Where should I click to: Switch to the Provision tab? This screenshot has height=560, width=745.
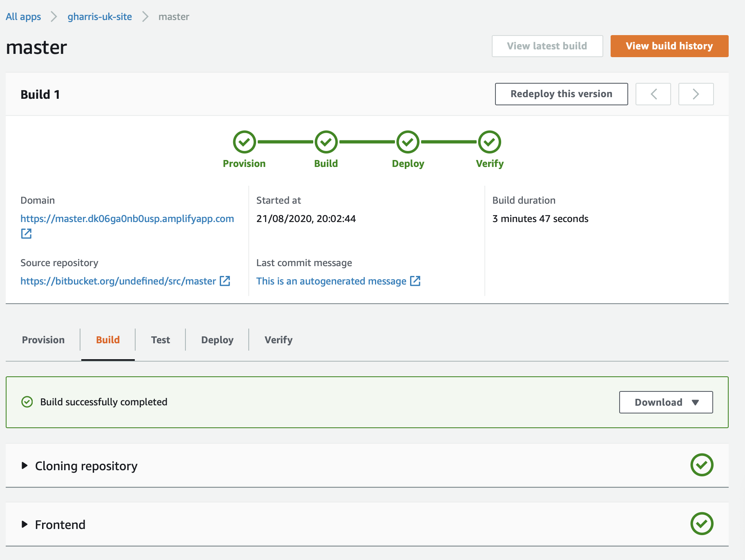43,340
